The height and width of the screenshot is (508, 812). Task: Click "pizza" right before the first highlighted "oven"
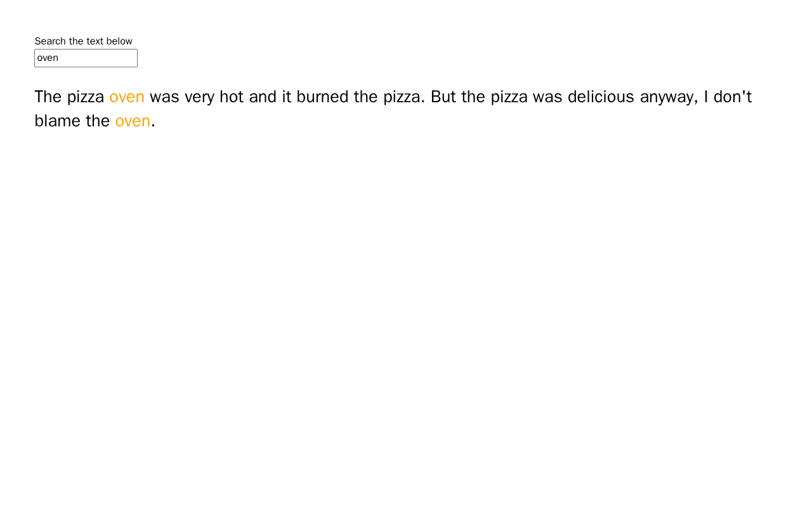tap(86, 97)
